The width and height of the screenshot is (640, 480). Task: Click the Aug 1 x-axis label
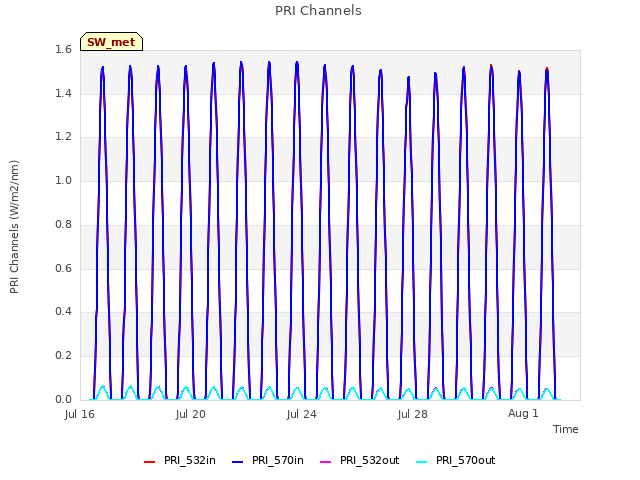coord(523,413)
